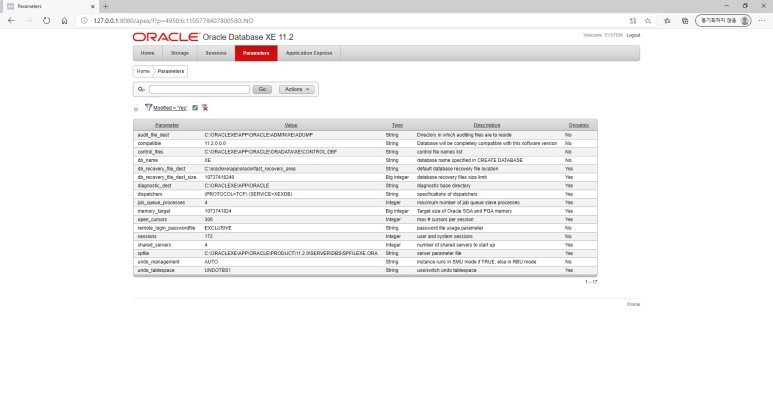Open the Application Express tab

tap(309, 53)
